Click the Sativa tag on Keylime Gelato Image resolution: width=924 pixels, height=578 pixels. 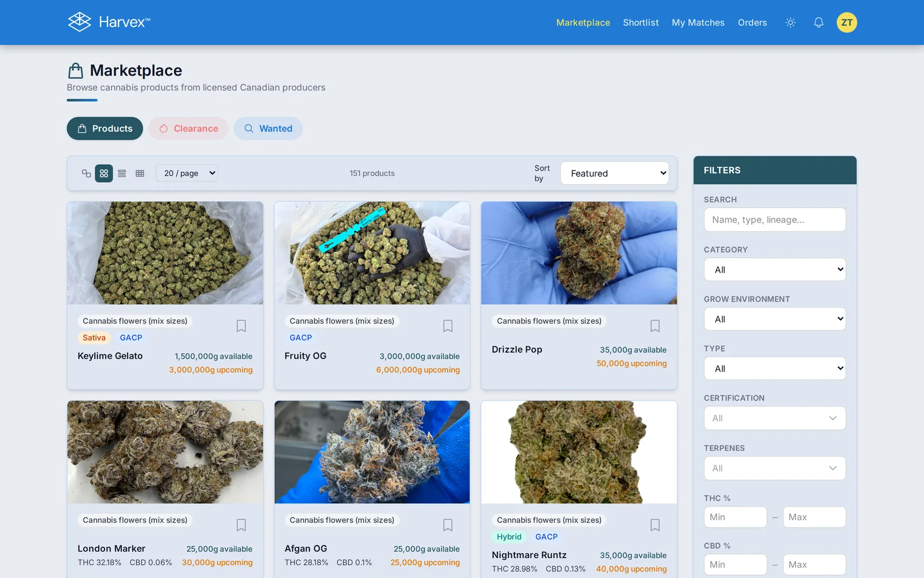pyautogui.click(x=94, y=338)
